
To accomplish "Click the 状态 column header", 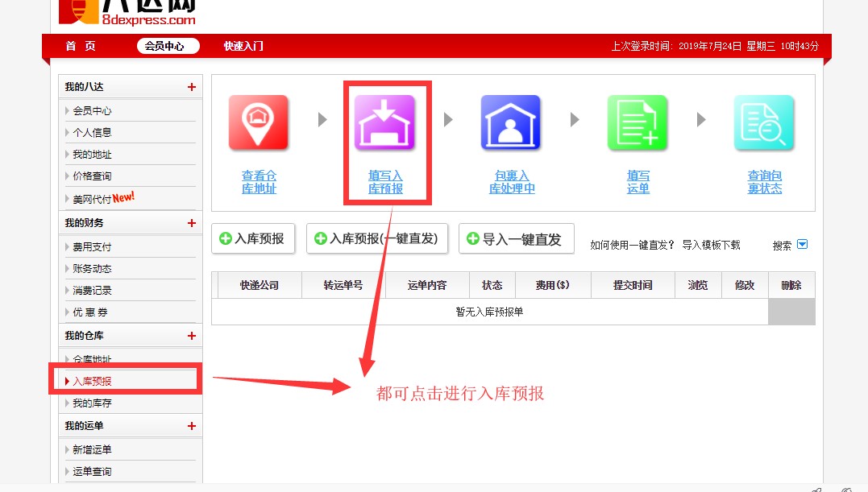I will [x=492, y=285].
